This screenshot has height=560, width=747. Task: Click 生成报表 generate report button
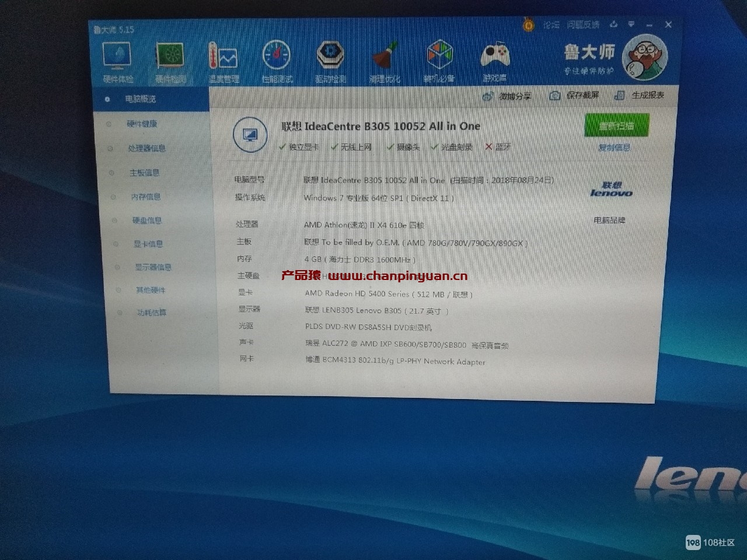[639, 95]
